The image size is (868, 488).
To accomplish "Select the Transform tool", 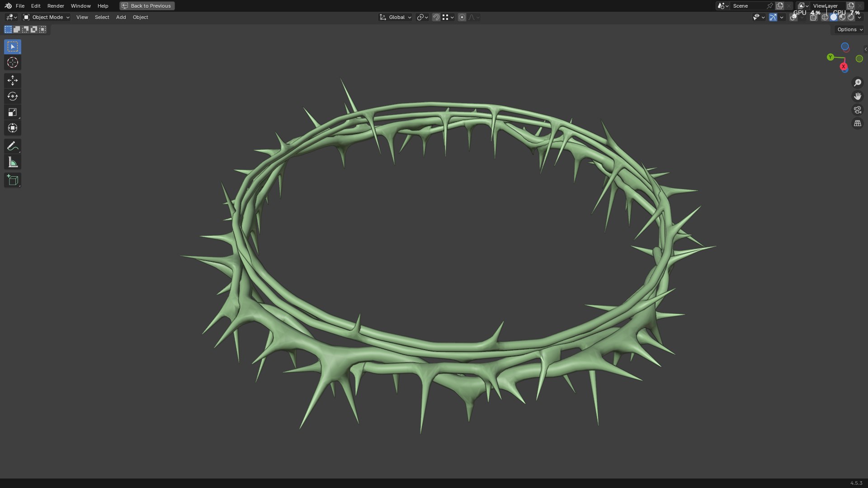I will [13, 128].
